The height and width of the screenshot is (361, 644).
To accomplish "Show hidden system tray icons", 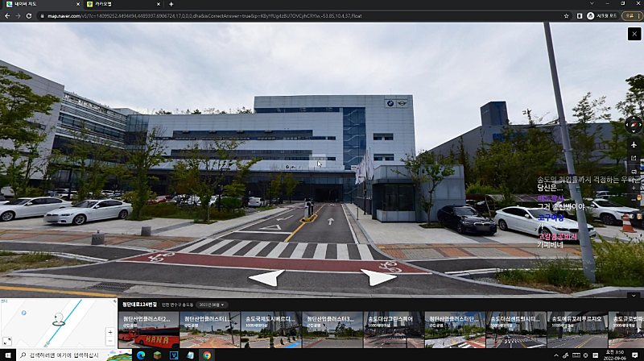I will click(x=556, y=355).
